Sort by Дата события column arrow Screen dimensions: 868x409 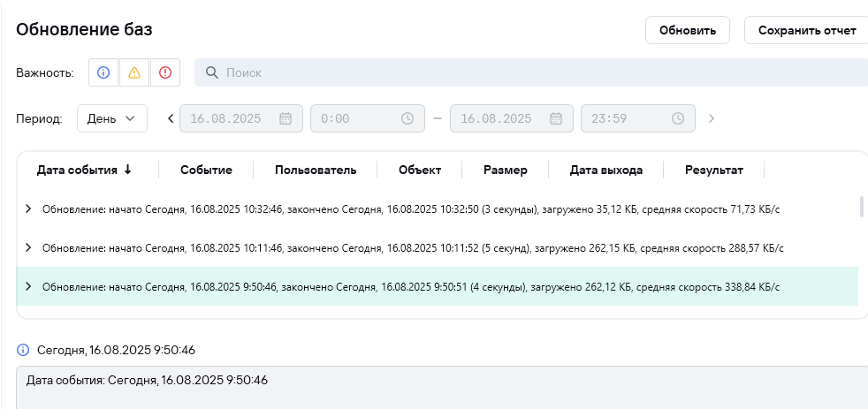tap(128, 170)
